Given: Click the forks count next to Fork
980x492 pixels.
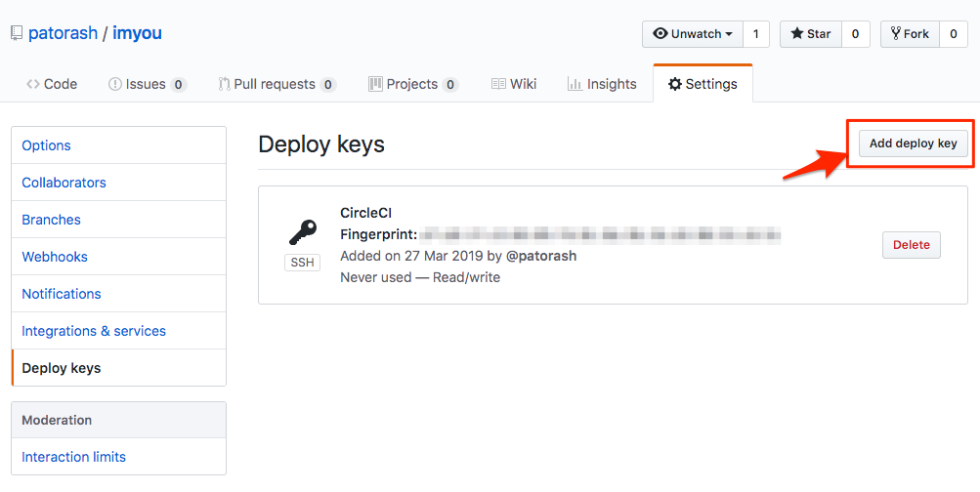Looking at the screenshot, I should click(x=954, y=34).
